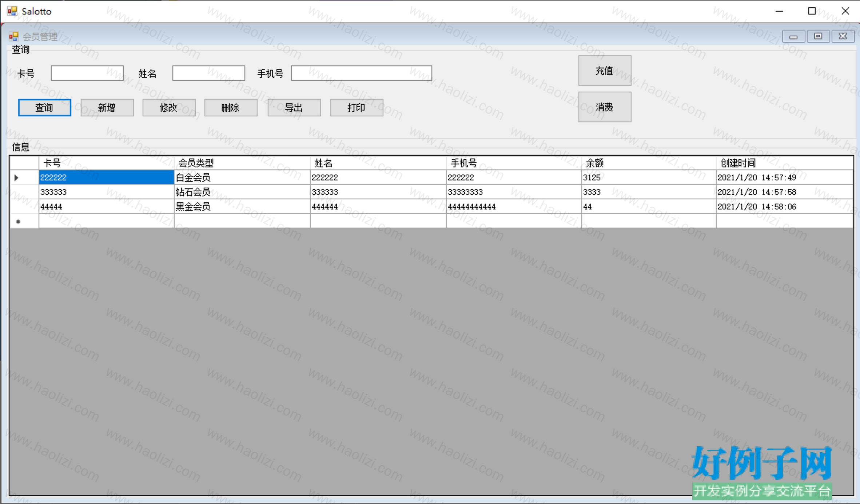Maximize the Salotto main window

pos(812,11)
